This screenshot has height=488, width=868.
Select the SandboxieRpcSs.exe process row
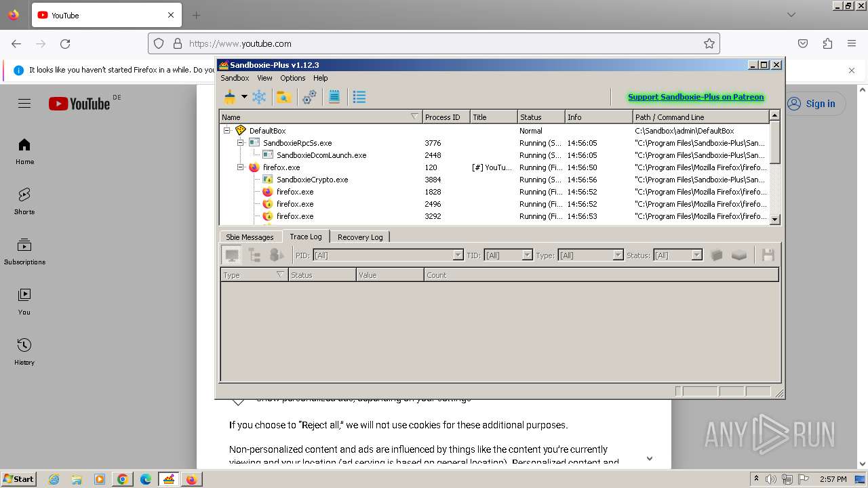(x=494, y=143)
